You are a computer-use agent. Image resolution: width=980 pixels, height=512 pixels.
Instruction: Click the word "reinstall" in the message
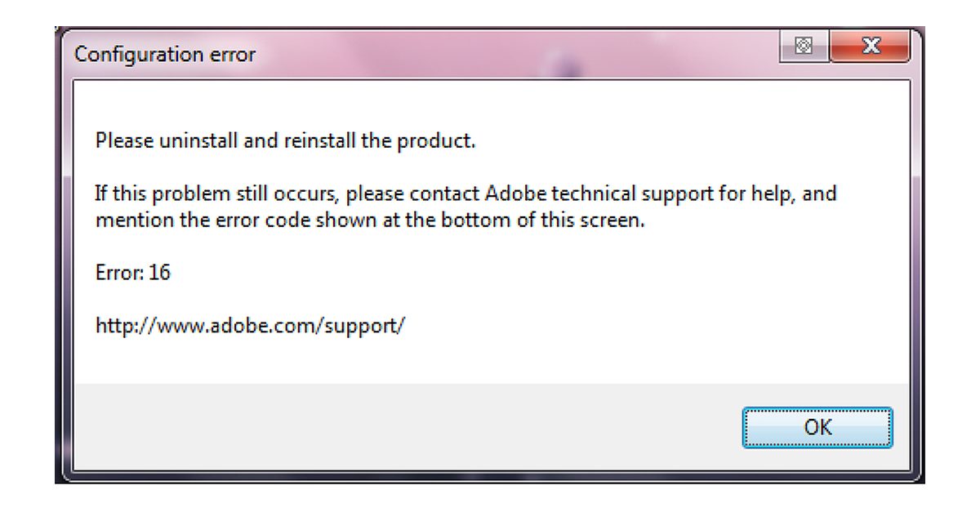click(320, 140)
